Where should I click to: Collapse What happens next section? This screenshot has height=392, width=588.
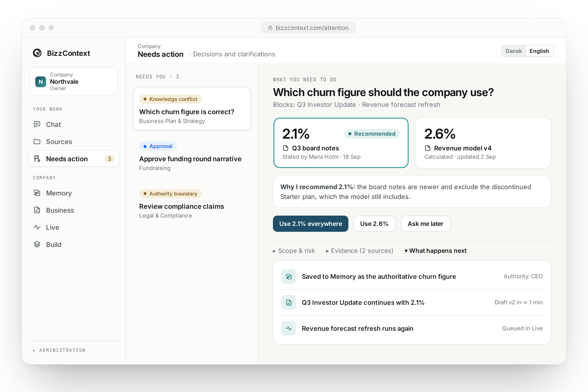click(x=436, y=251)
